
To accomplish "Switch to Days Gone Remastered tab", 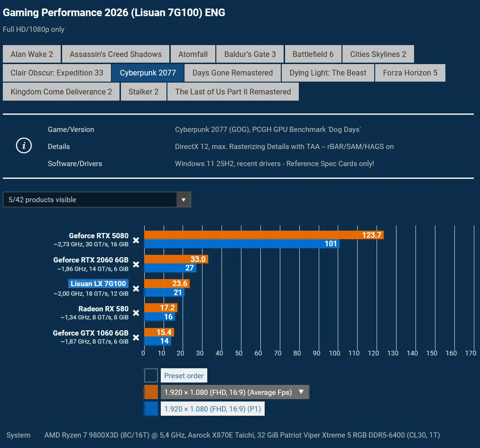I will [x=233, y=73].
